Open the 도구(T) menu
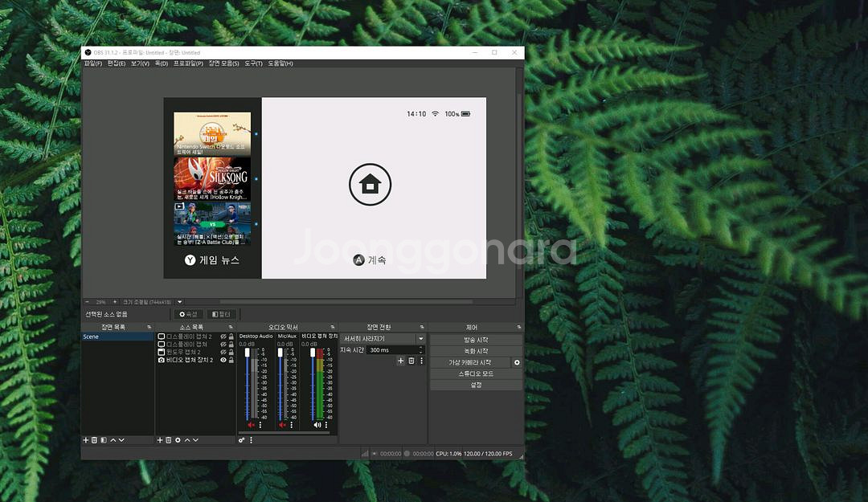 (x=253, y=63)
